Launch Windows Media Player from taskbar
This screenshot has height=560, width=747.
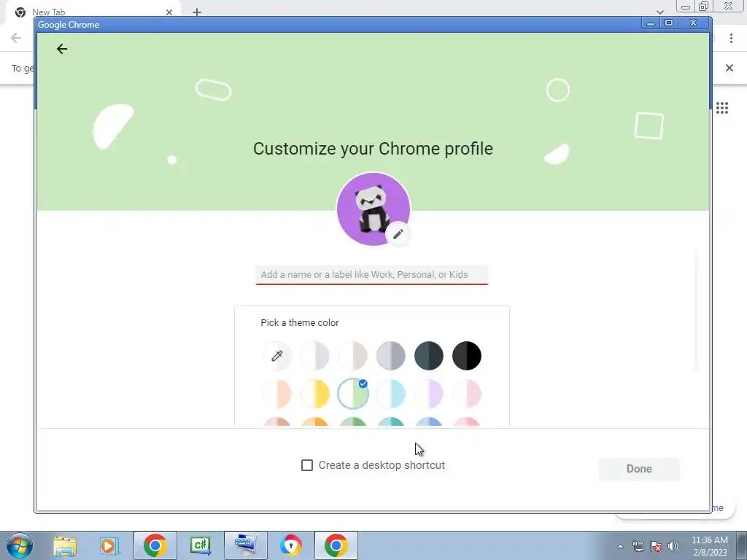(x=109, y=545)
